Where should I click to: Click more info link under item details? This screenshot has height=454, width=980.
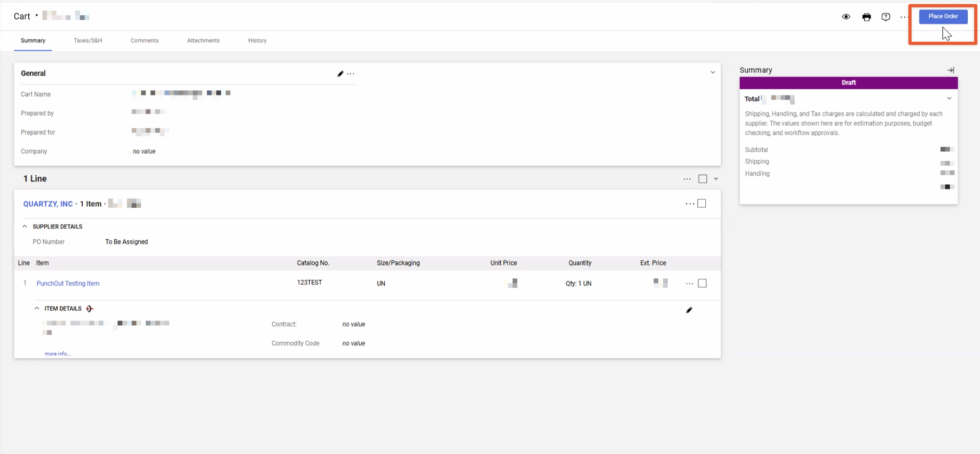58,354
